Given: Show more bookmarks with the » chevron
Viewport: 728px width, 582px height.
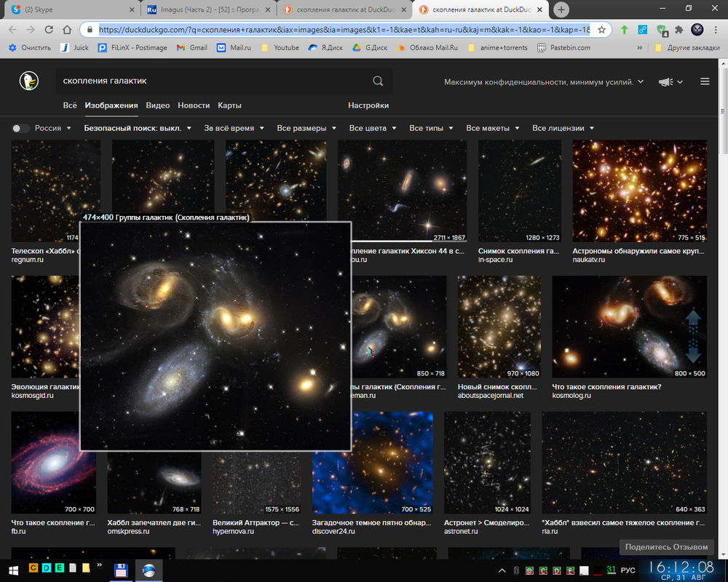Looking at the screenshot, I should tap(640, 48).
